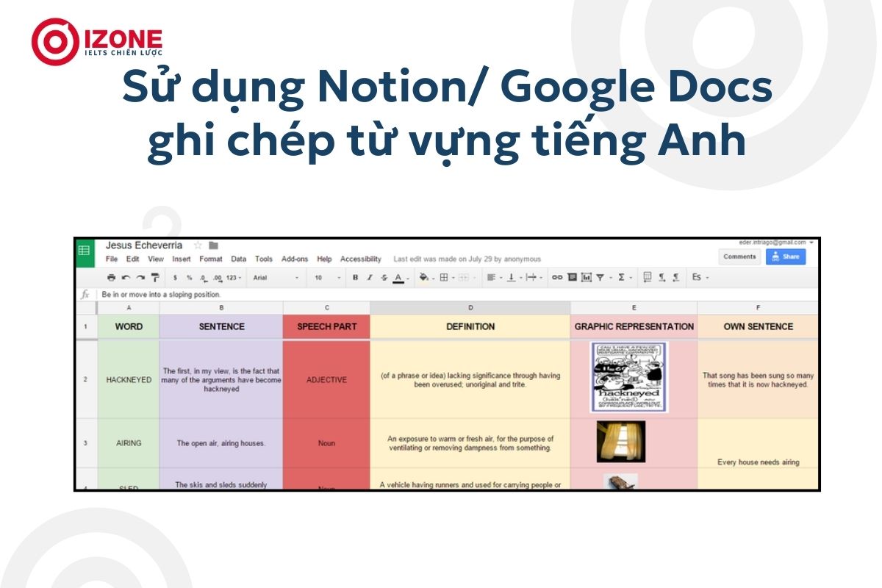Open the horizontal align dropdown
The image size is (882, 588).
coord(495,278)
